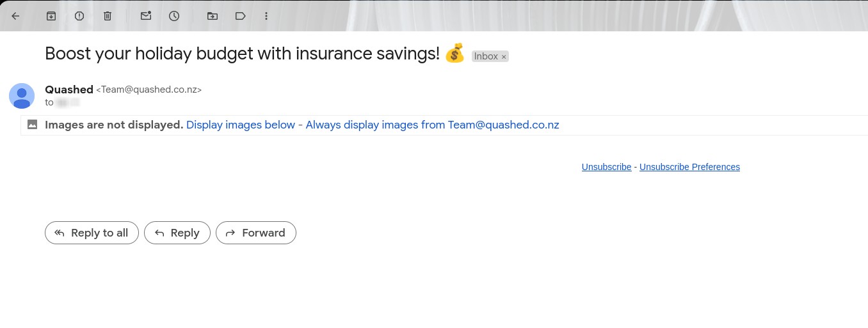Report this email as spam
This screenshot has width=868, height=328.
pyautogui.click(x=79, y=16)
